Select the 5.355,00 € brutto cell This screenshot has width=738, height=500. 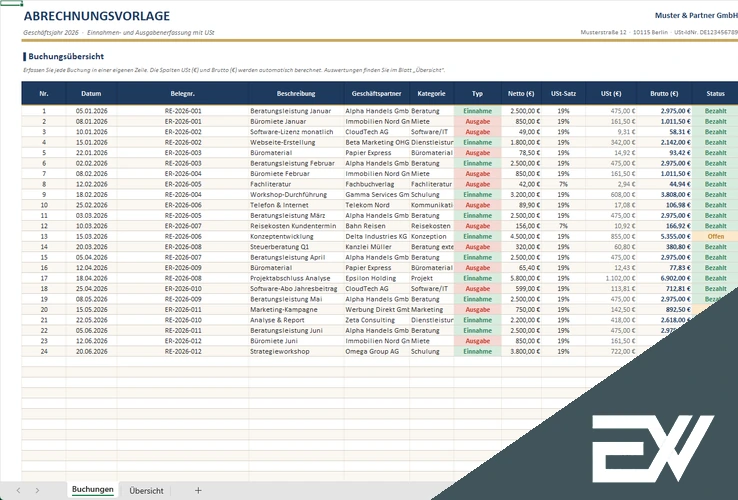coord(664,236)
